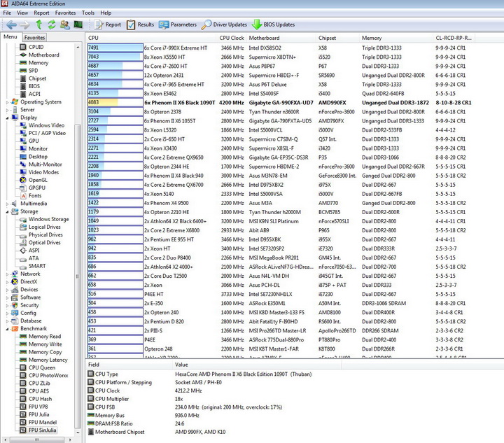Image resolution: width=504 pixels, height=443 pixels.
Task: Open the BIOS tree item
Action: [x=30, y=86]
